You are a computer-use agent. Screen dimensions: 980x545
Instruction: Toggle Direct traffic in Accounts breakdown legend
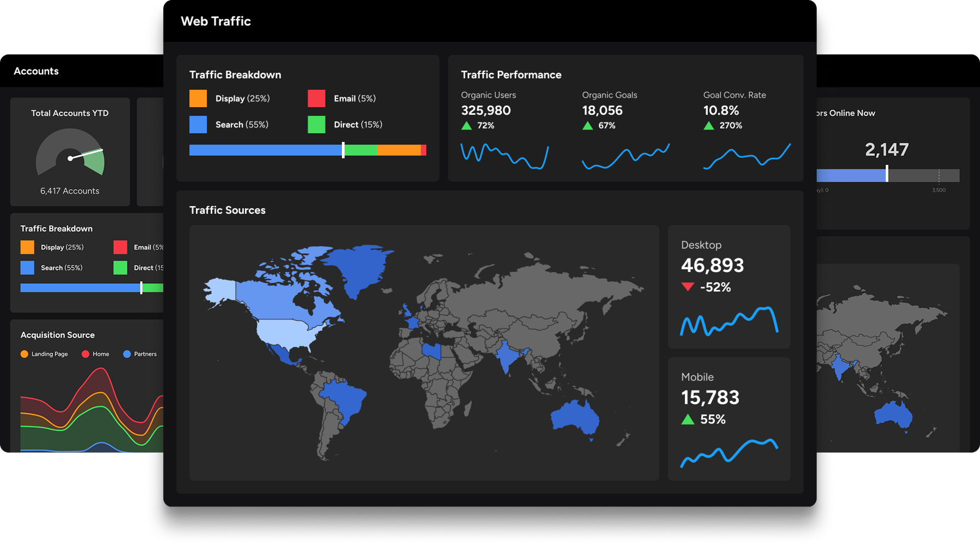tap(121, 267)
